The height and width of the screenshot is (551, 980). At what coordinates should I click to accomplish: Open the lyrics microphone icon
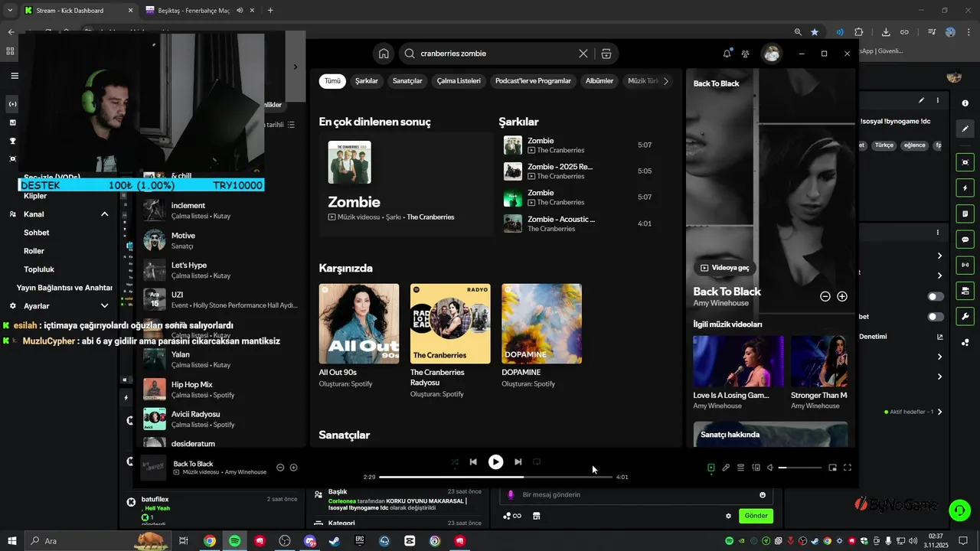click(726, 468)
